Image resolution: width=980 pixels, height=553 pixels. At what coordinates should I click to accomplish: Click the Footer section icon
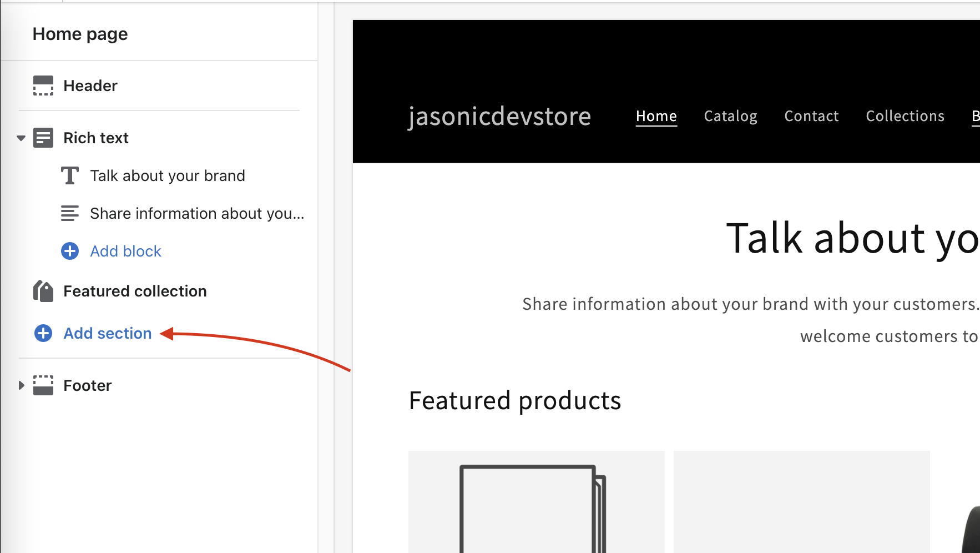43,385
